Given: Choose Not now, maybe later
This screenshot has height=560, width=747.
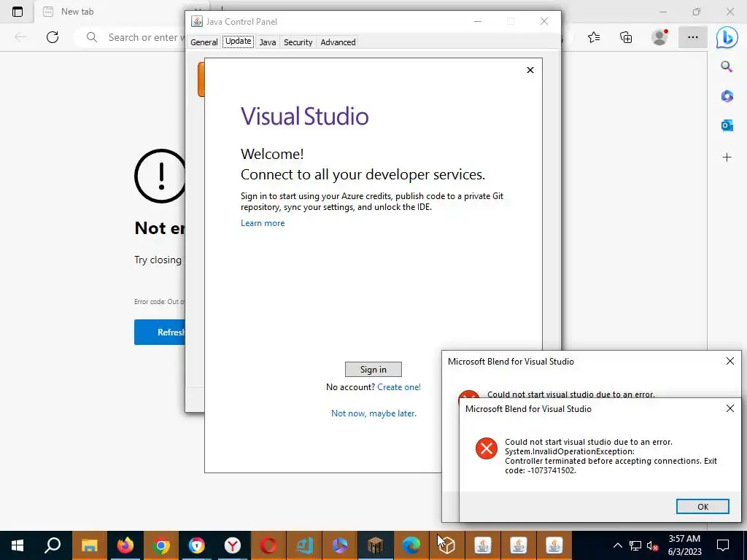Looking at the screenshot, I should 373,413.
